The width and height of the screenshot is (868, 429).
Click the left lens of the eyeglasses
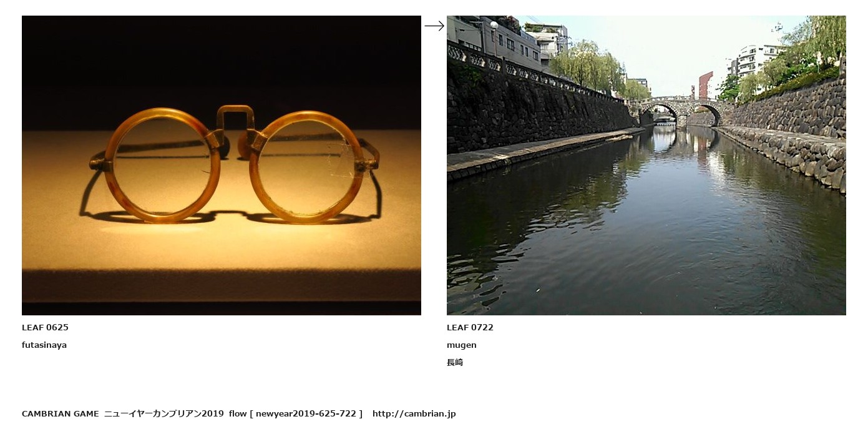pos(162,165)
